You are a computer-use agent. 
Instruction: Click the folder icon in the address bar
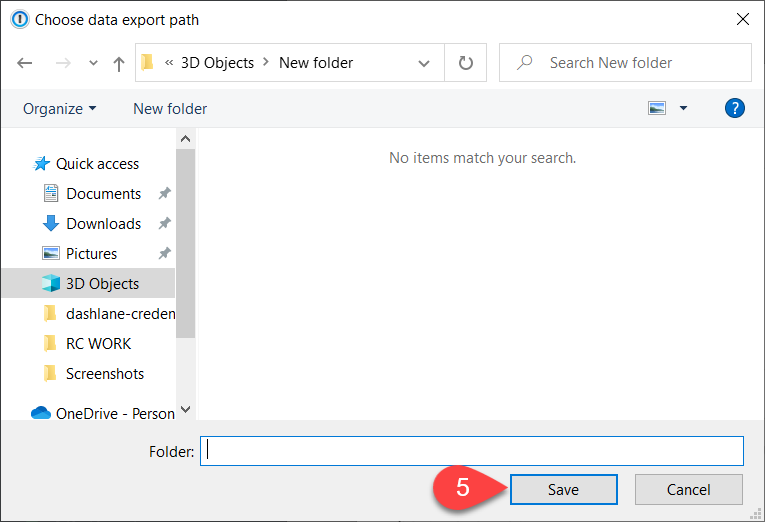(x=147, y=62)
